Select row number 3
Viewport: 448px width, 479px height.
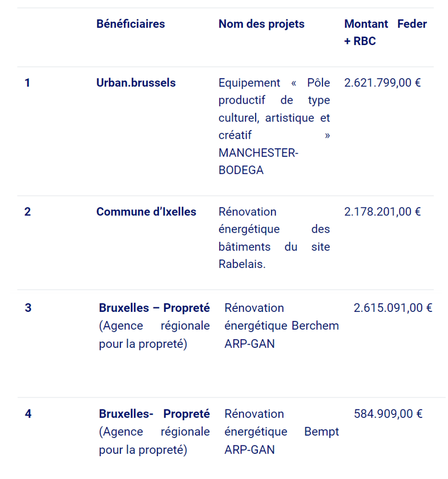tap(28, 308)
